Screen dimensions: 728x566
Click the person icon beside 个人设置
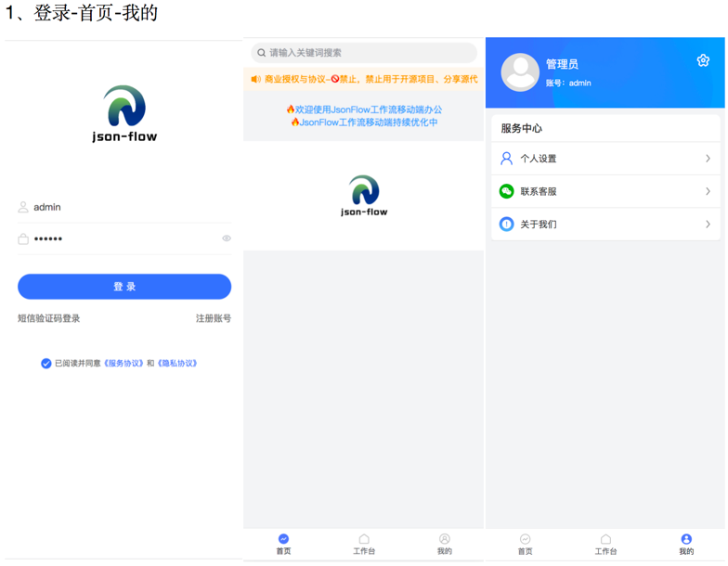(506, 159)
